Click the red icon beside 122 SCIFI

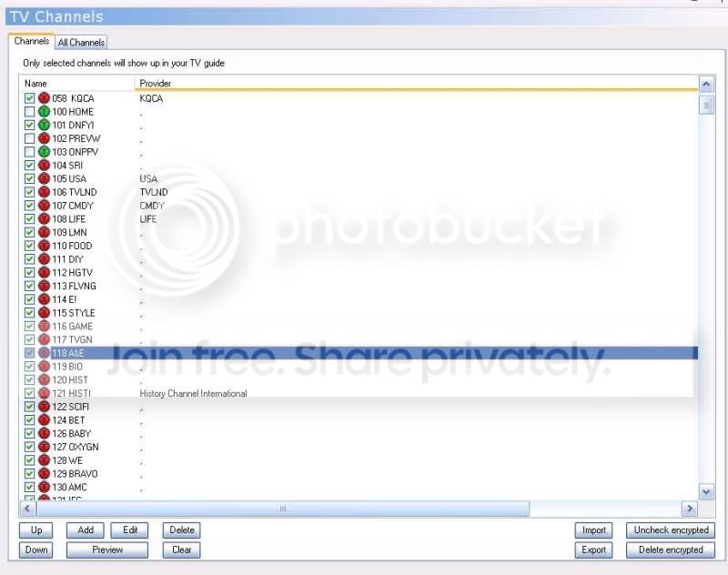click(44, 407)
